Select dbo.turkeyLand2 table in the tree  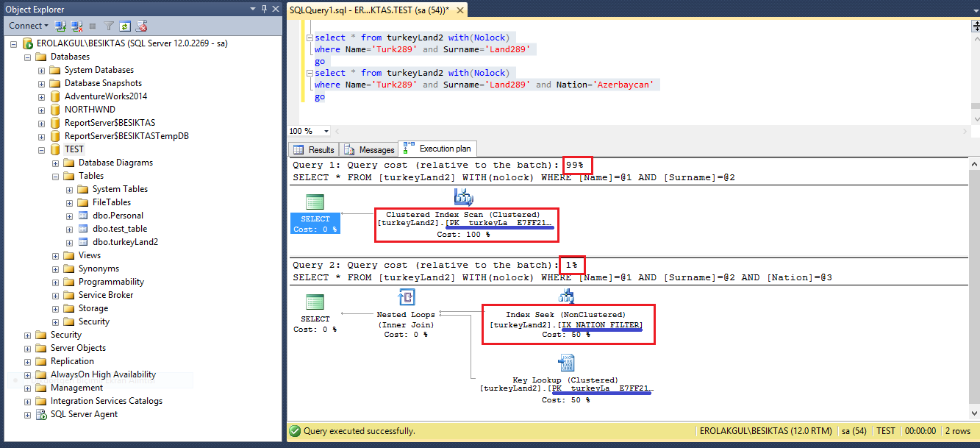(x=125, y=242)
